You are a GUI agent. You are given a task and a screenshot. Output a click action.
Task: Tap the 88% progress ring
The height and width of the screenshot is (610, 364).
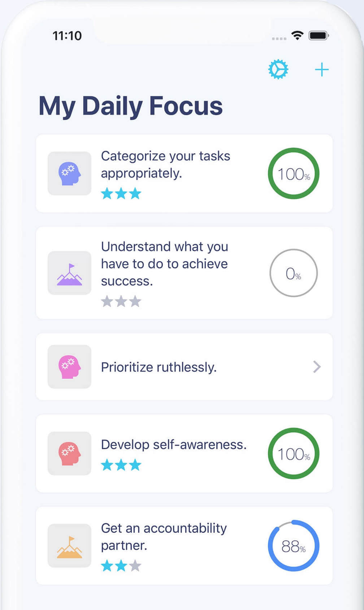click(x=294, y=546)
